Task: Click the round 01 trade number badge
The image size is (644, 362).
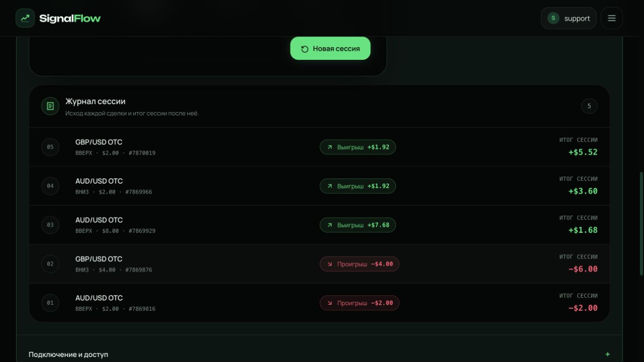Action: point(50,303)
